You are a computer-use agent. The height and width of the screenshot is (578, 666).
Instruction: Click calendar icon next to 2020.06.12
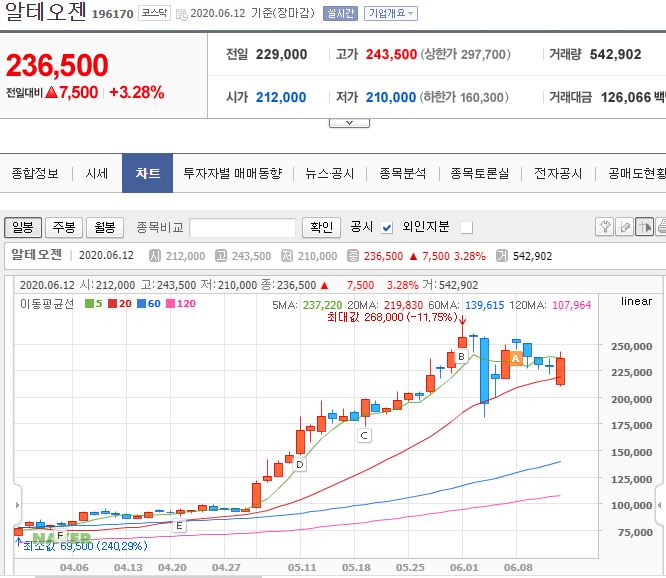(182, 14)
